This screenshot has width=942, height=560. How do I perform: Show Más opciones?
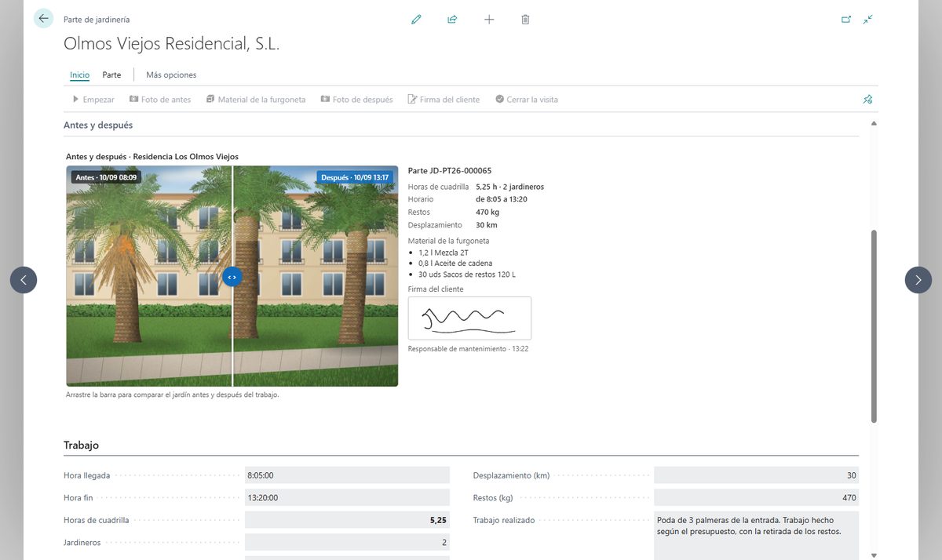171,75
